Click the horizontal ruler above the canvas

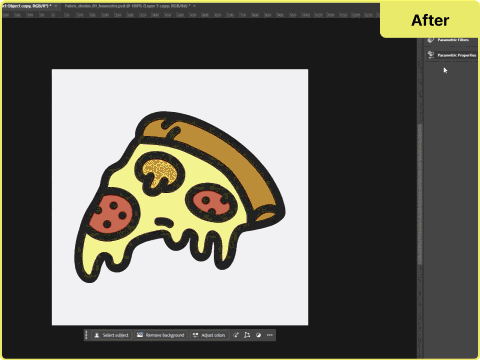click(191, 15)
